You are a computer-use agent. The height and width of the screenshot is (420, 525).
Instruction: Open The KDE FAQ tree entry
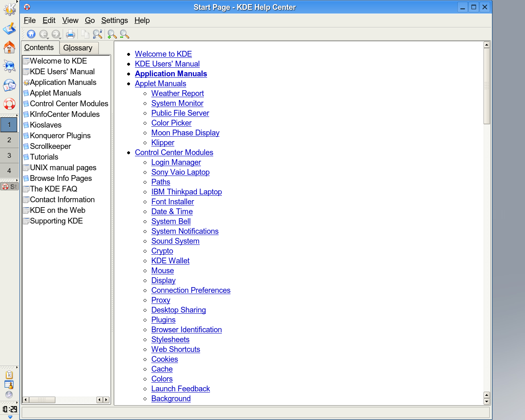pyautogui.click(x=50, y=189)
